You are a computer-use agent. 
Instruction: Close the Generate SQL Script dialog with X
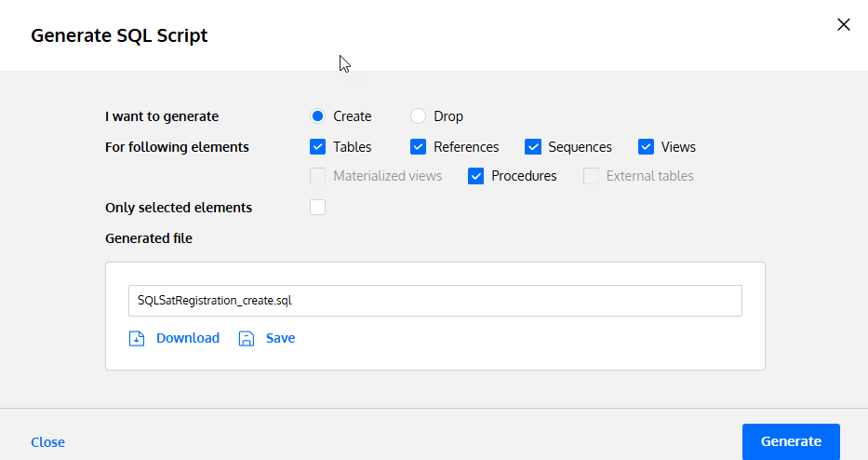pos(843,25)
